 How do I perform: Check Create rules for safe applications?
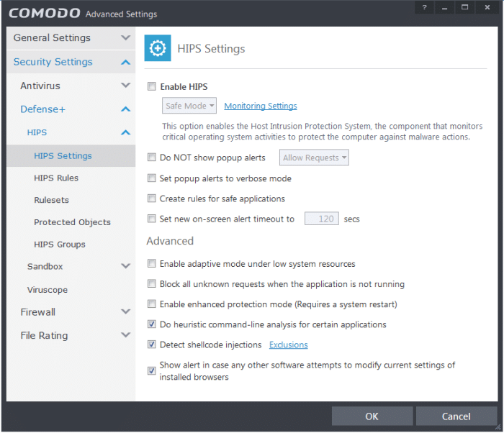(x=152, y=199)
